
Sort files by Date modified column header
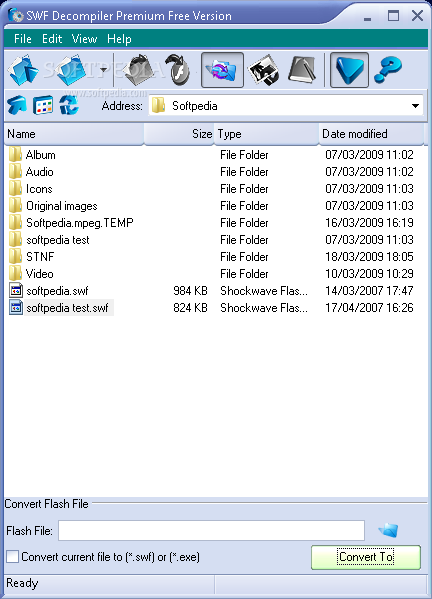click(372, 134)
